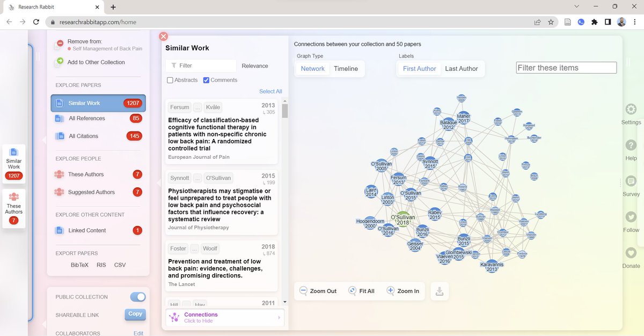Click Select All papers link
Image resolution: width=644 pixels, height=336 pixels.
[270, 91]
